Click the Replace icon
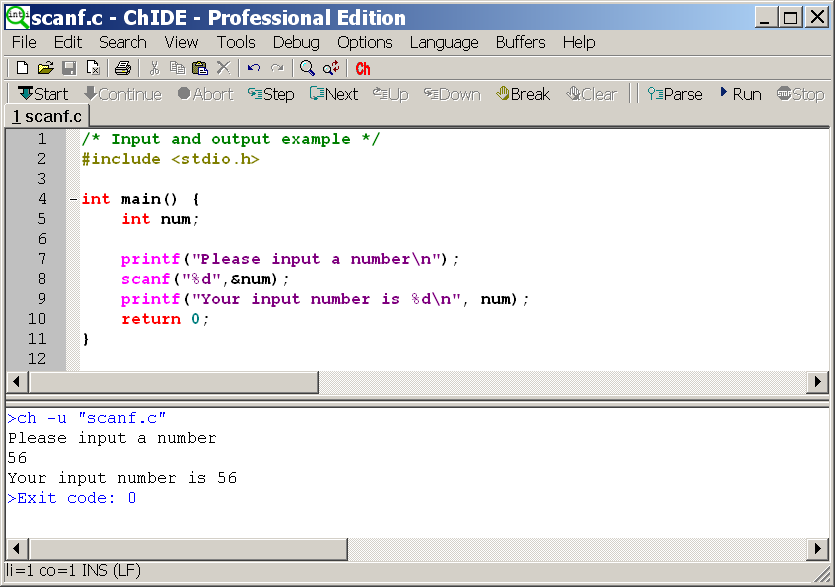 (x=331, y=68)
